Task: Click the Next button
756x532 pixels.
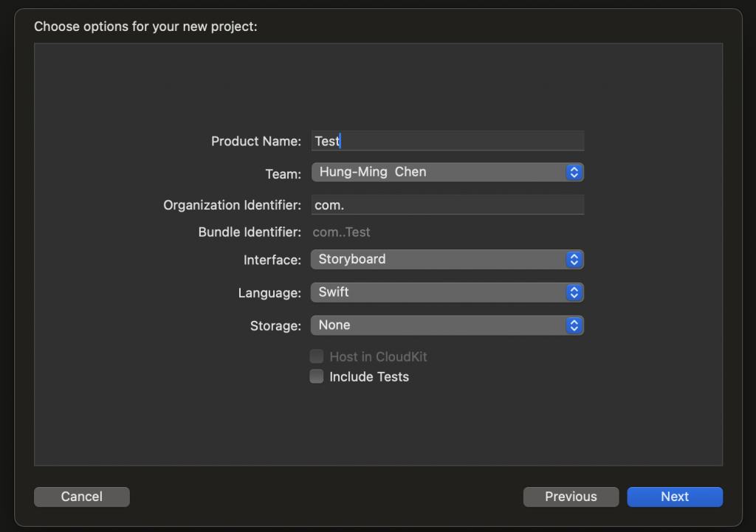Action: (x=674, y=497)
